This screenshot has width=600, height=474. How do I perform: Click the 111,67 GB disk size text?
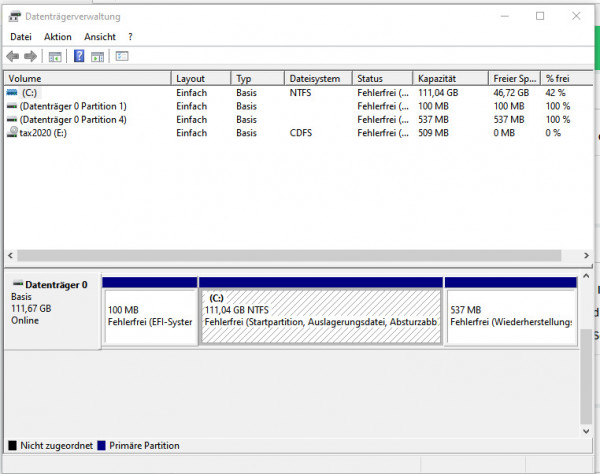pyautogui.click(x=31, y=308)
